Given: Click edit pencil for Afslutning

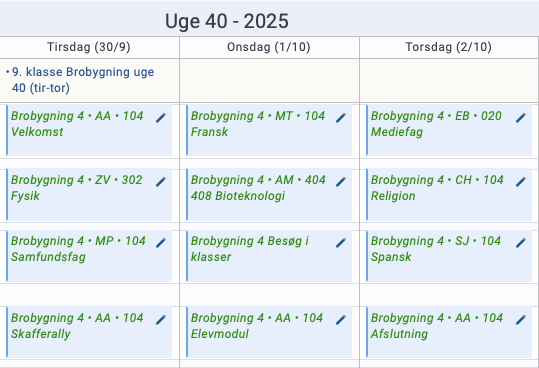Looking at the screenshot, I should tap(521, 320).
